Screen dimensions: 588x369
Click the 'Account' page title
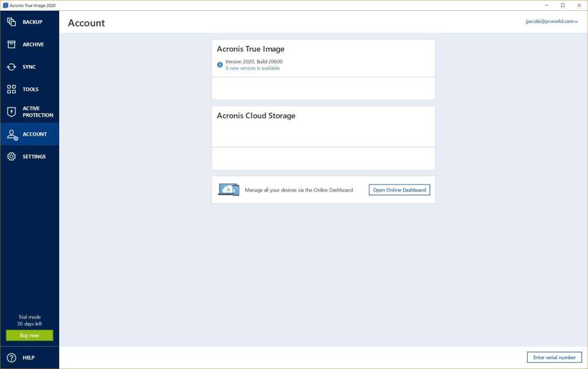click(86, 23)
